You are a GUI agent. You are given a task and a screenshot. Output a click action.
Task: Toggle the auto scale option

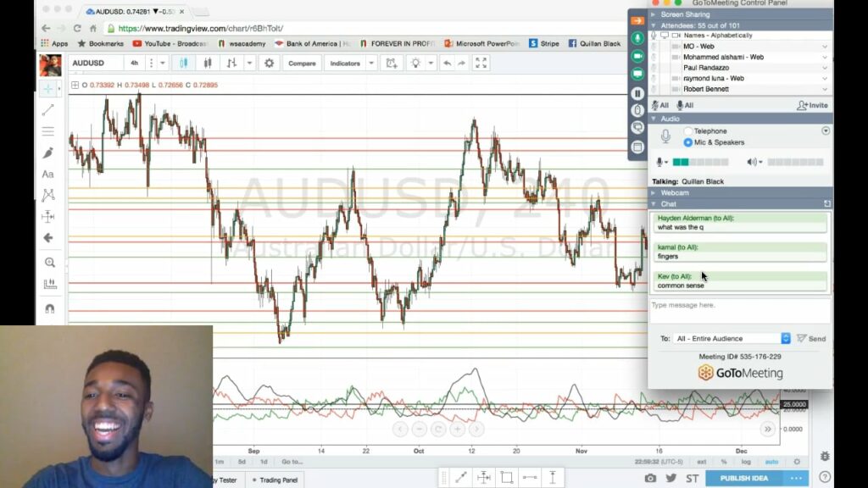point(771,462)
